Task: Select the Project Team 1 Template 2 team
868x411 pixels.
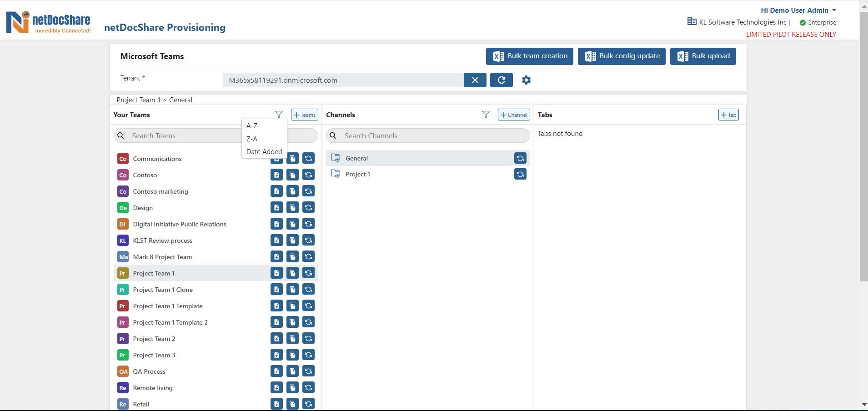Action: point(171,322)
